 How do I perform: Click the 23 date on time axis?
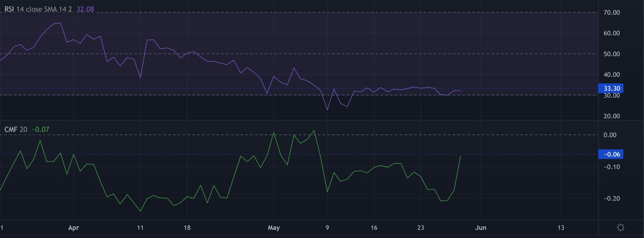421,228
